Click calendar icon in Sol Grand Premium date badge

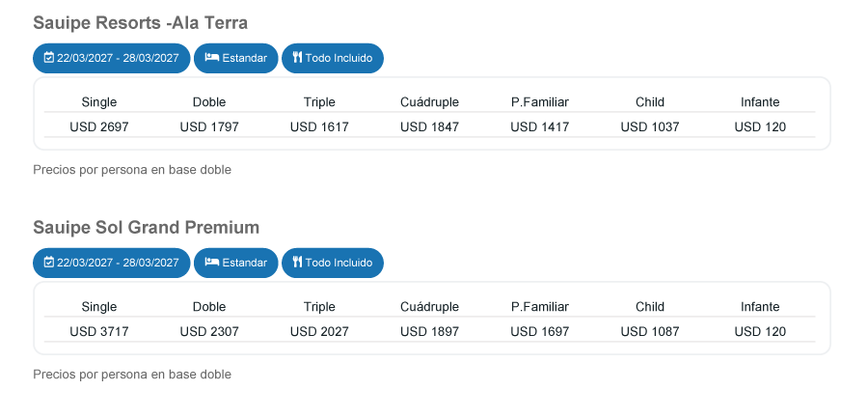(49, 263)
